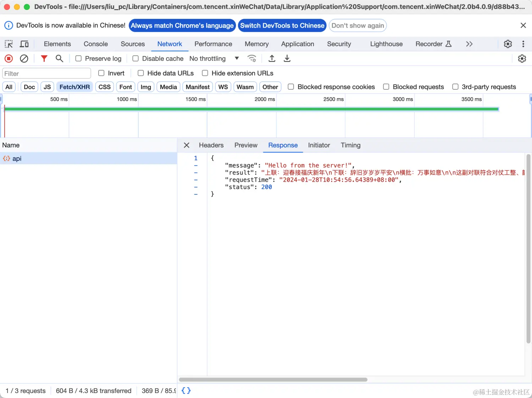Show the Initiator tab
This screenshot has width=532, height=398.
[319, 145]
